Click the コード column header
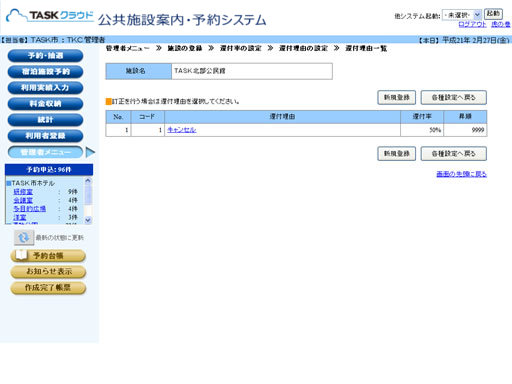This screenshot has width=512, height=384. (x=148, y=117)
